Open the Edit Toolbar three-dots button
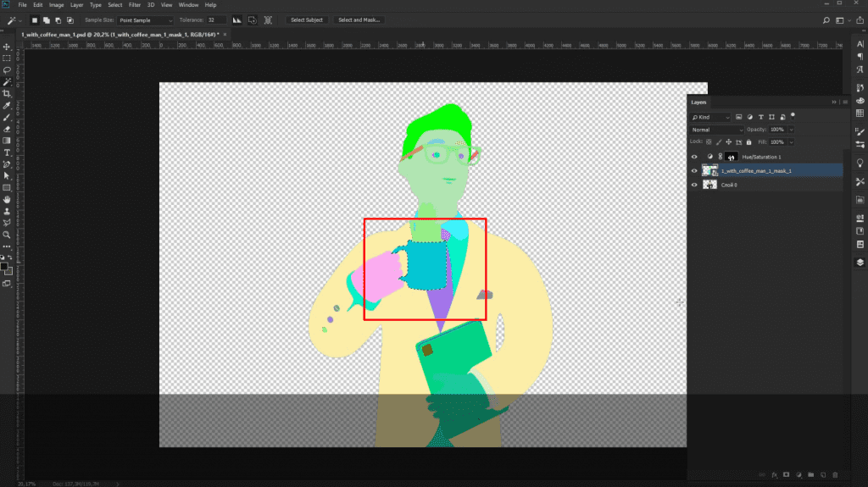 (x=7, y=246)
